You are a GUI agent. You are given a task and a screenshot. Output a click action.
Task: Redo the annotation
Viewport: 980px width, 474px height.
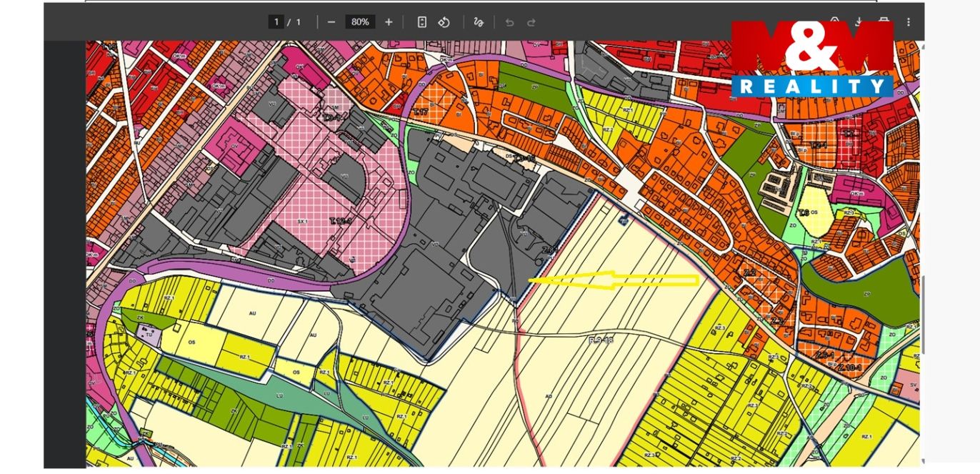click(x=531, y=22)
